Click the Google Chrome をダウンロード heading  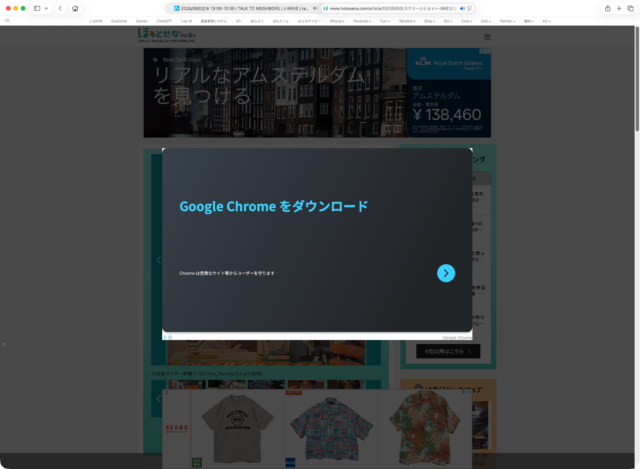(x=274, y=206)
